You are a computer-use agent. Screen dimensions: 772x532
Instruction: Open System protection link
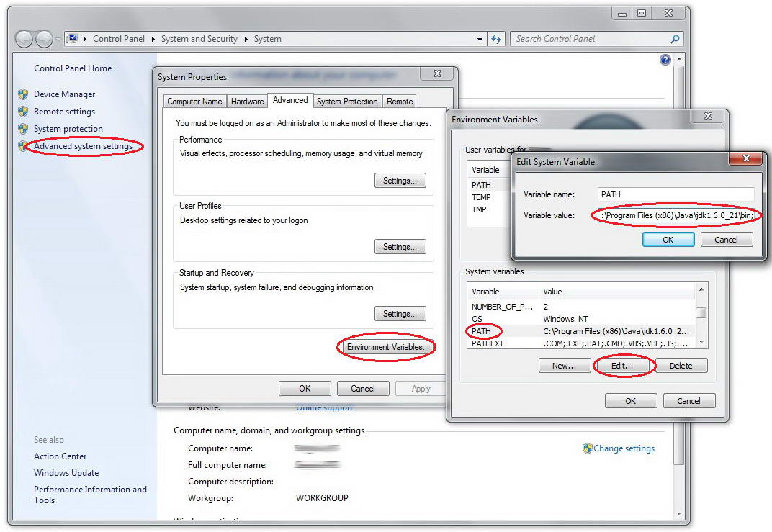68,129
